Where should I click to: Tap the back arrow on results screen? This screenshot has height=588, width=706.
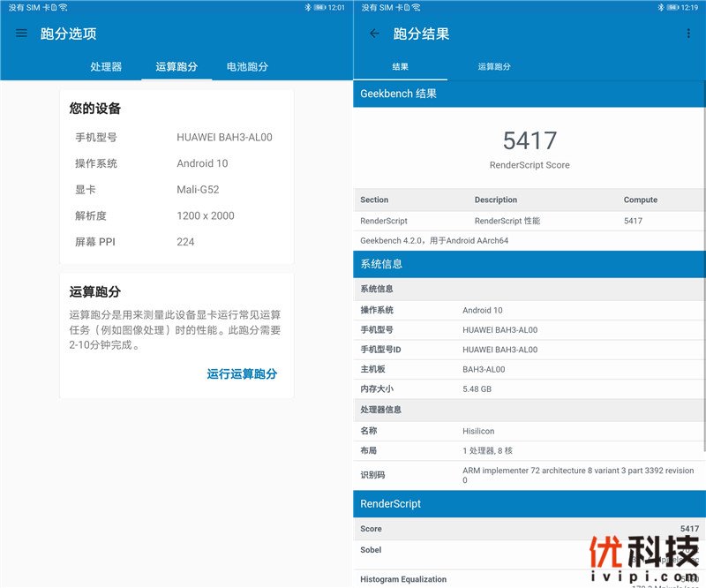click(x=373, y=33)
